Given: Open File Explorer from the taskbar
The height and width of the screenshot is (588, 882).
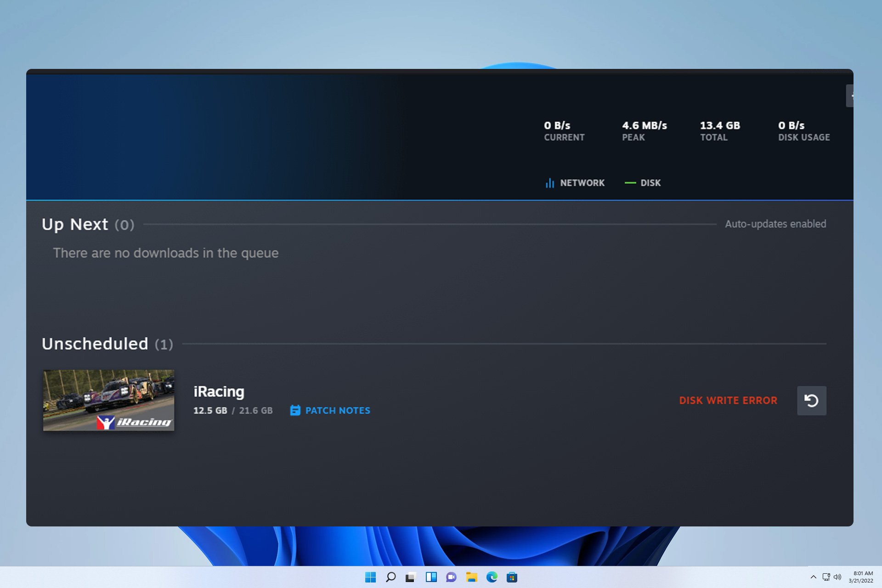Looking at the screenshot, I should 471,577.
